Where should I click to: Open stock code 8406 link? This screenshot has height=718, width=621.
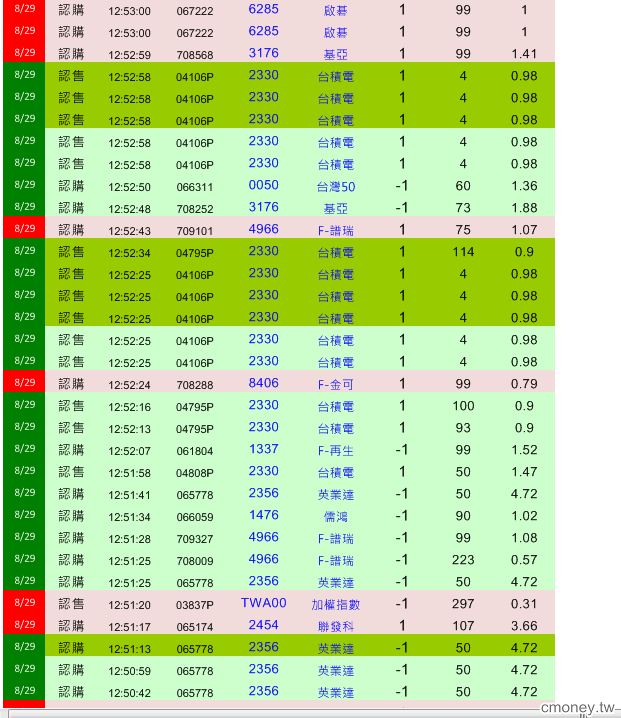pos(263,383)
